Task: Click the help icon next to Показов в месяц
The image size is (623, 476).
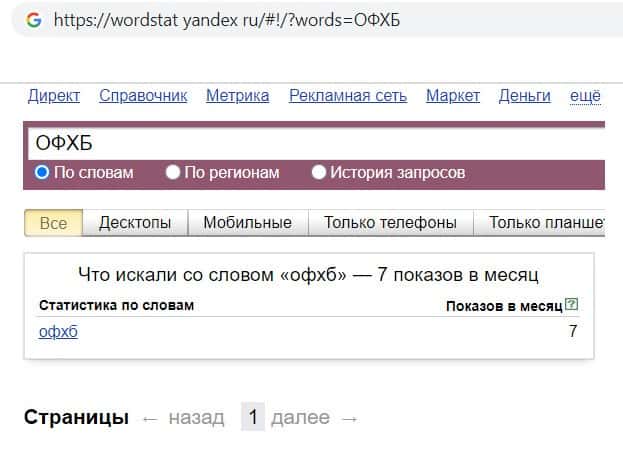Action: 571,304
